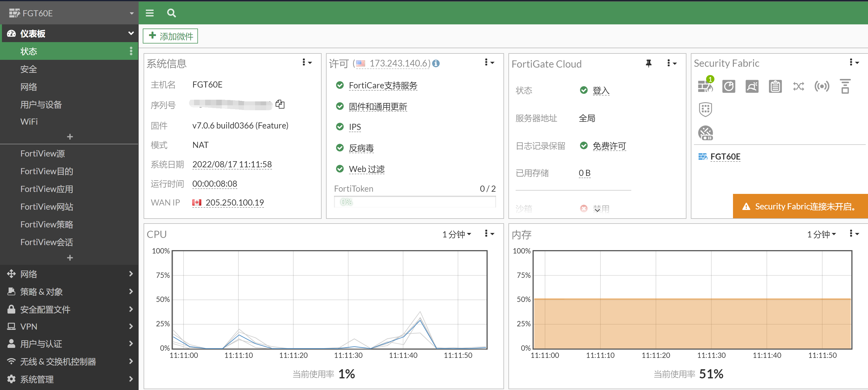868x390 pixels.
Task: Select the 安全 dashboard item
Action: click(x=29, y=69)
